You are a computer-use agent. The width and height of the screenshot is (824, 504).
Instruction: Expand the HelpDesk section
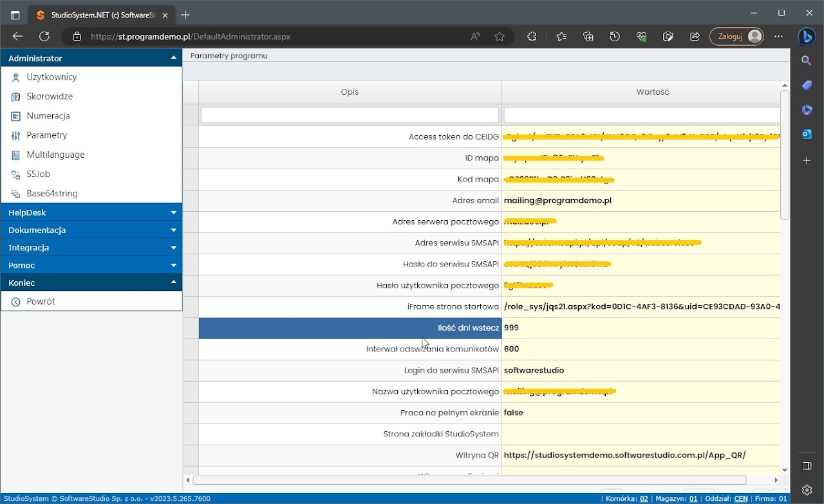(91, 212)
